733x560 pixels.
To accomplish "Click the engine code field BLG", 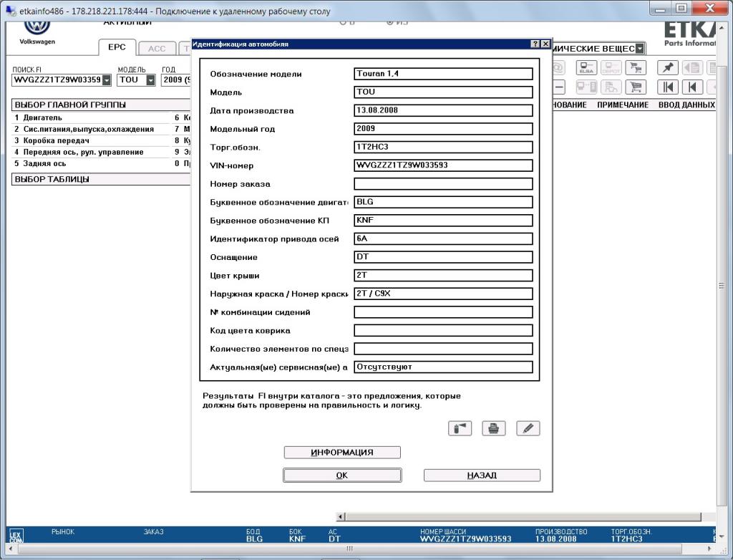I will pyautogui.click(x=443, y=202).
